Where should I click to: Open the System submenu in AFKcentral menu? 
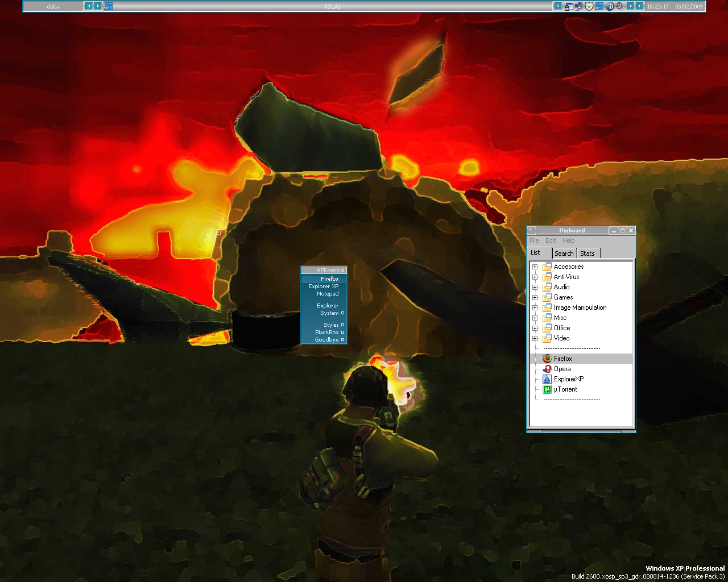(x=329, y=313)
